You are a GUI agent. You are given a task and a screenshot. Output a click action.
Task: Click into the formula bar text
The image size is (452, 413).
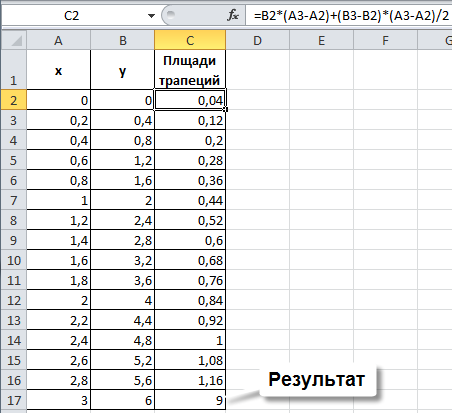tap(351, 16)
